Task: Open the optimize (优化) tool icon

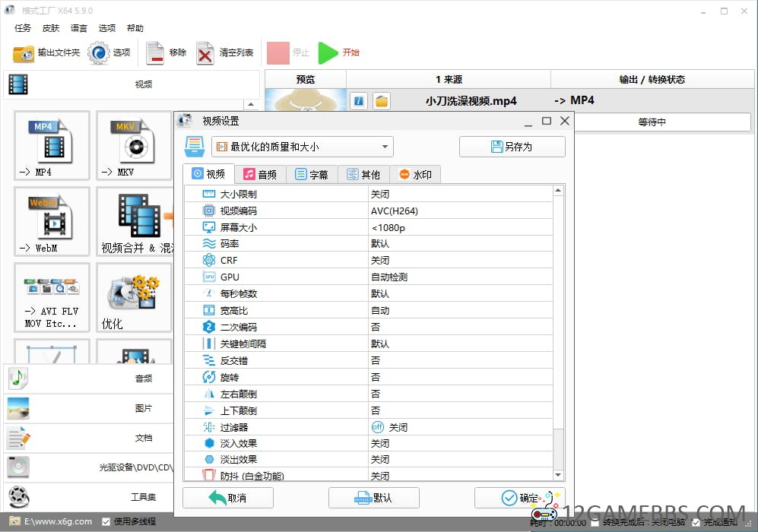Action: (x=134, y=298)
